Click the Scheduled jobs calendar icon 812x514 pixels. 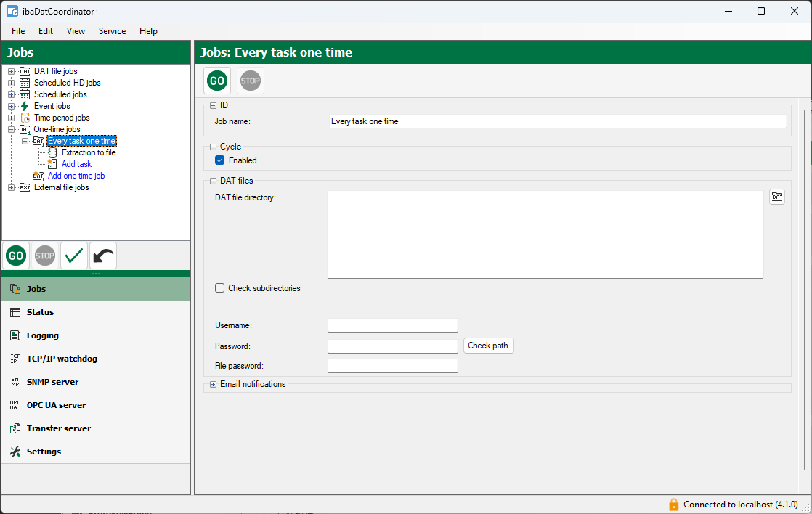pyautogui.click(x=25, y=94)
